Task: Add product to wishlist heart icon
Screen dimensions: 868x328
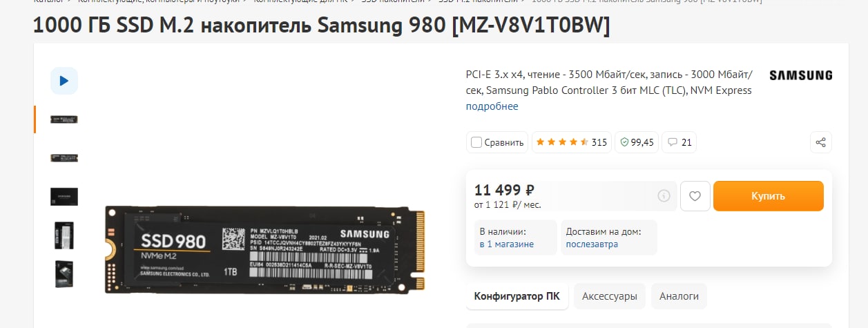Action: coord(695,196)
